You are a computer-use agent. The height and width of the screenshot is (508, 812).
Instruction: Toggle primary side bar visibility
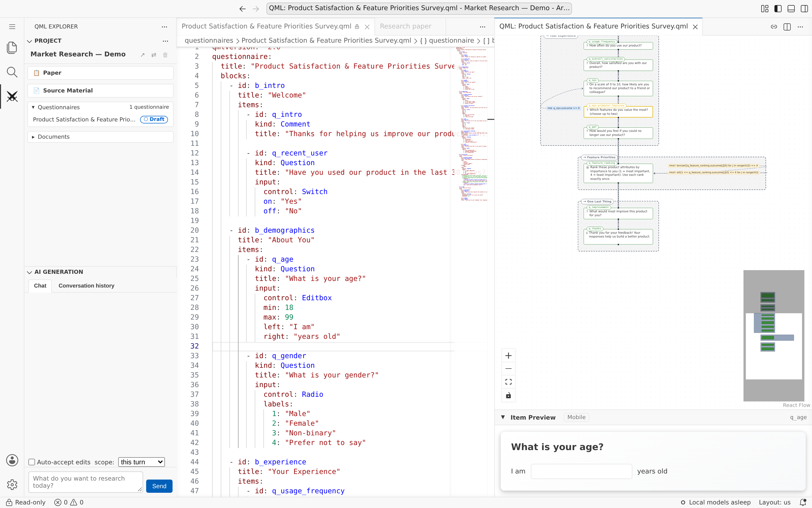coord(778,9)
